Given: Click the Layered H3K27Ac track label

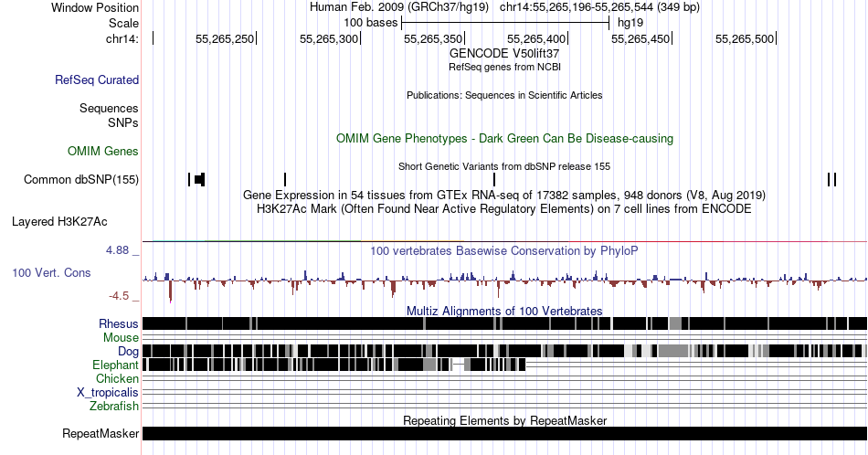Looking at the screenshot, I should coord(59,221).
